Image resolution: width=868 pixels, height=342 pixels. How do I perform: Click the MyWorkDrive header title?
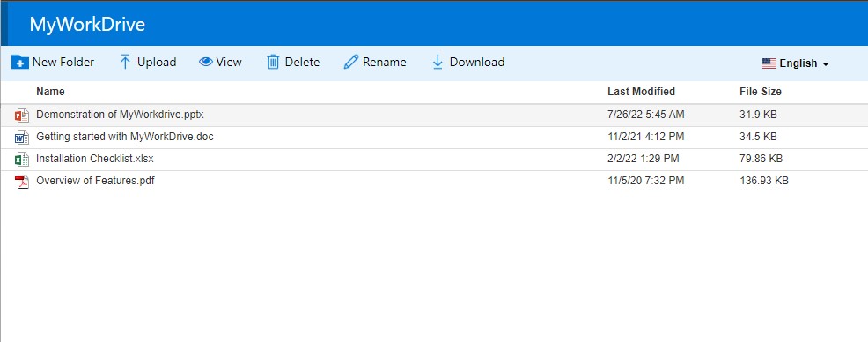click(x=87, y=25)
